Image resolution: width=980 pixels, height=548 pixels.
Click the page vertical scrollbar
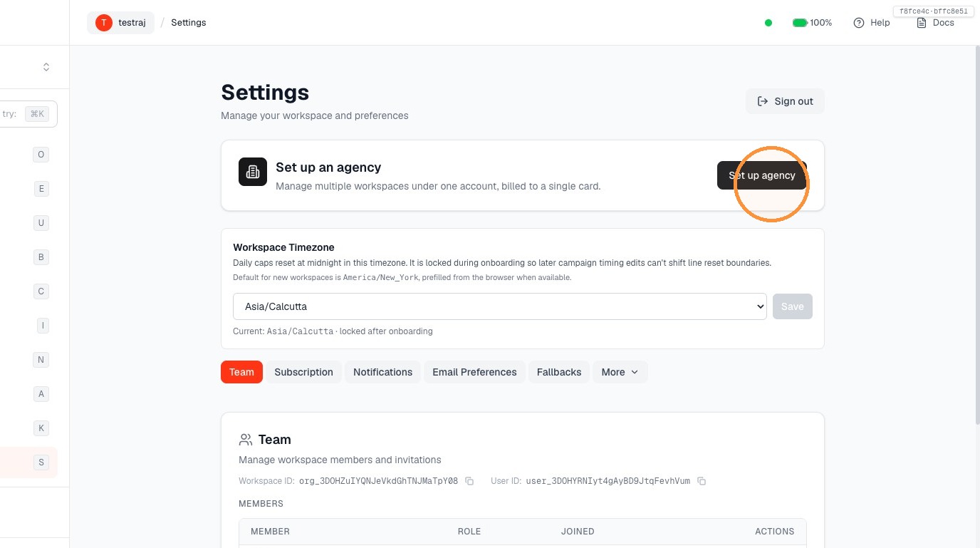(x=975, y=235)
